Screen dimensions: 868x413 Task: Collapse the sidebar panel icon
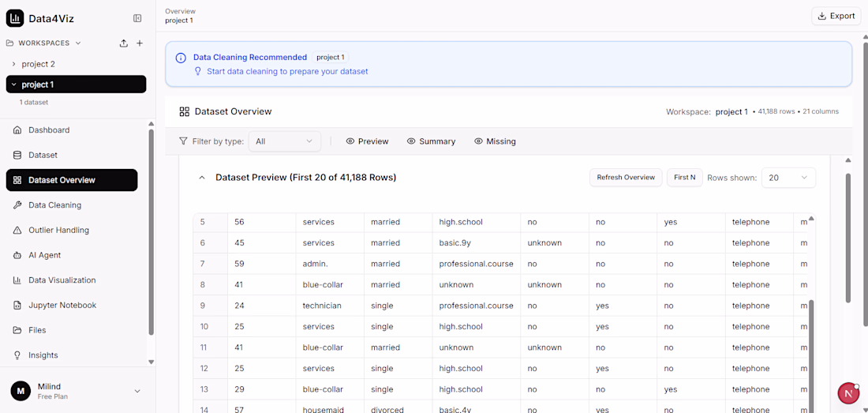tap(137, 18)
